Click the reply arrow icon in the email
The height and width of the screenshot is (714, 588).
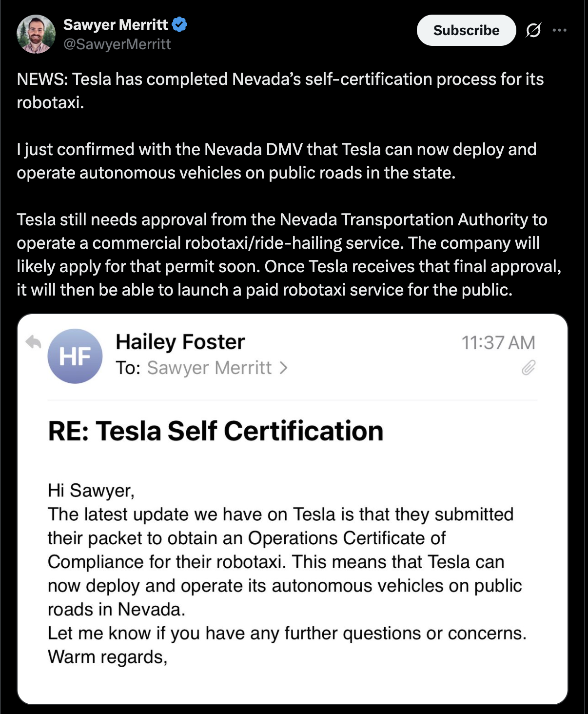point(34,342)
